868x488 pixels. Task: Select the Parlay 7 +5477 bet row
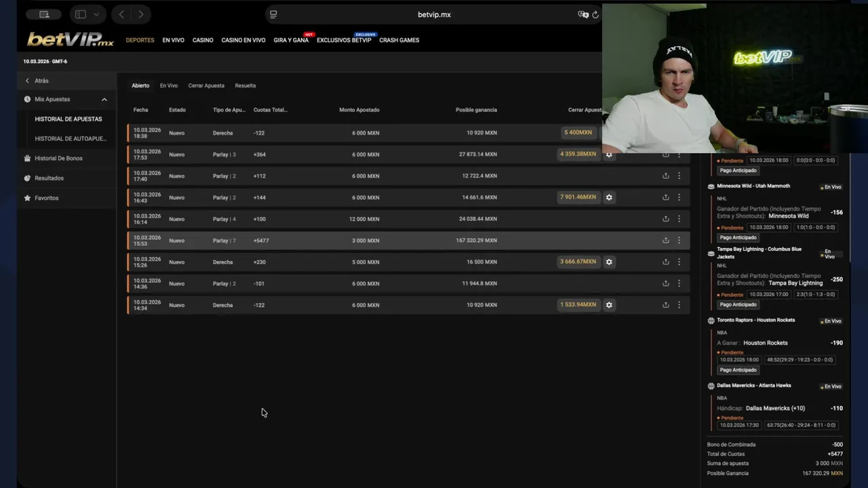[x=408, y=241]
